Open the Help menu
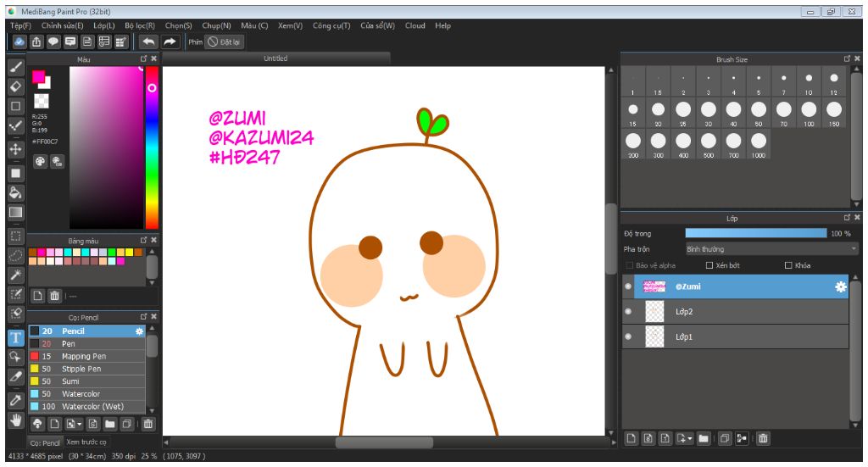 click(x=442, y=25)
